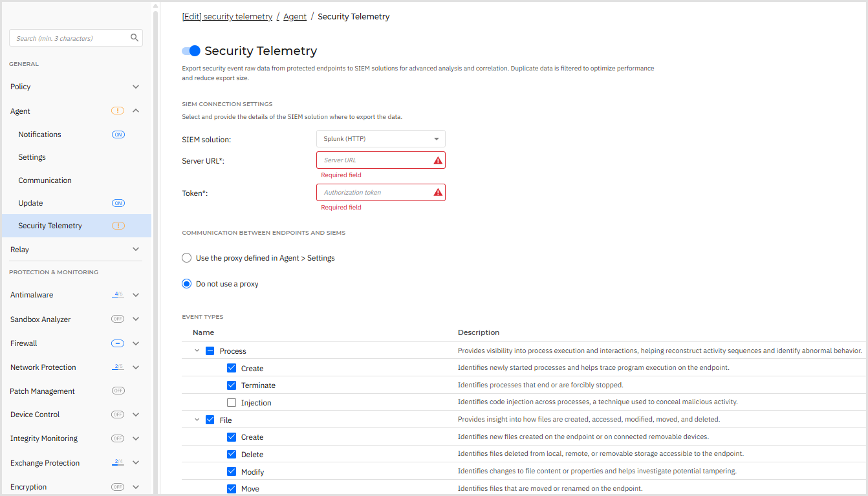868x496 pixels.
Task: Click the Agent warning badge in sidebar
Action: point(118,111)
